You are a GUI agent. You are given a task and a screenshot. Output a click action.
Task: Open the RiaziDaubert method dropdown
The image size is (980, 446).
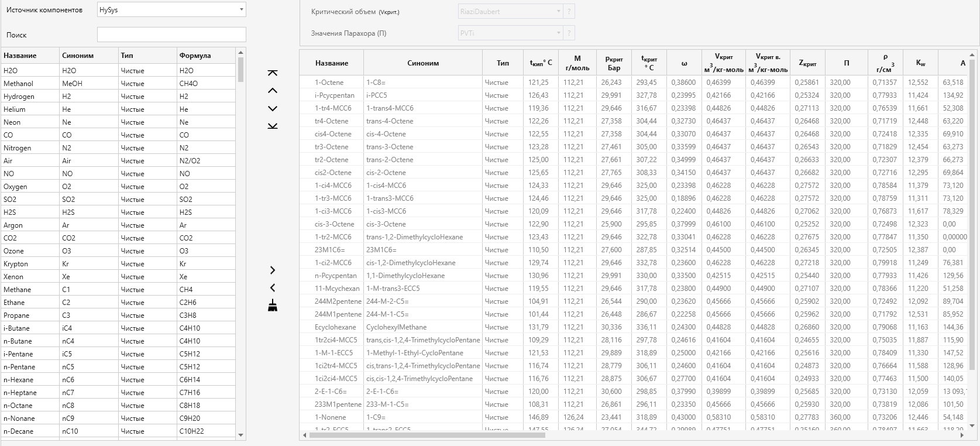[510, 11]
